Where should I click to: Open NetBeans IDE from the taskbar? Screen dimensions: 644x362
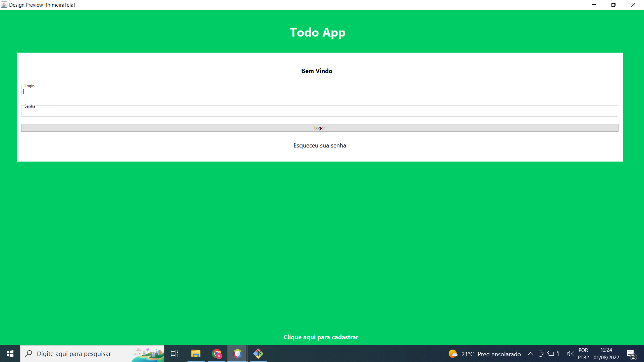pos(237,354)
